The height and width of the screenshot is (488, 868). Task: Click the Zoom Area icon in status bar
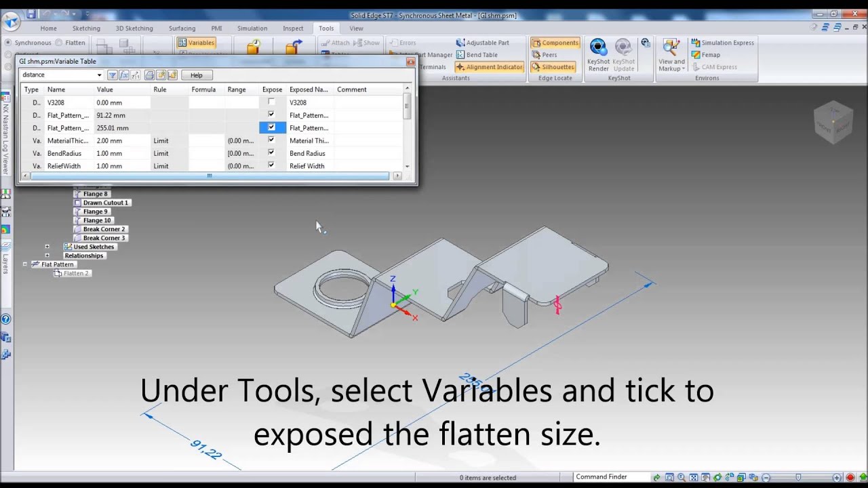[670, 478]
